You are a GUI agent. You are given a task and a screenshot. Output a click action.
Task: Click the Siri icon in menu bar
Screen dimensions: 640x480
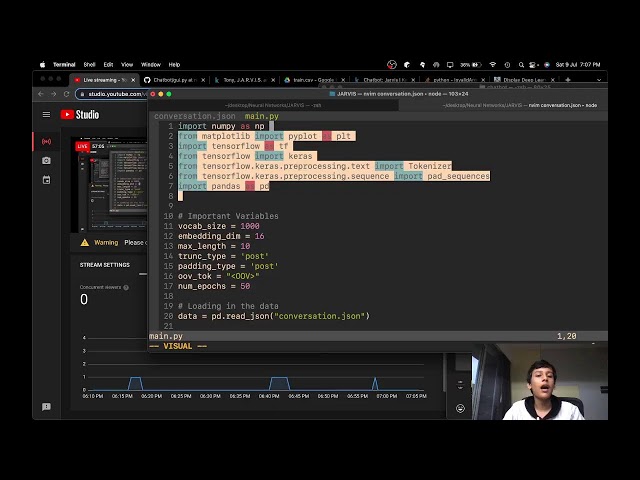547,64
